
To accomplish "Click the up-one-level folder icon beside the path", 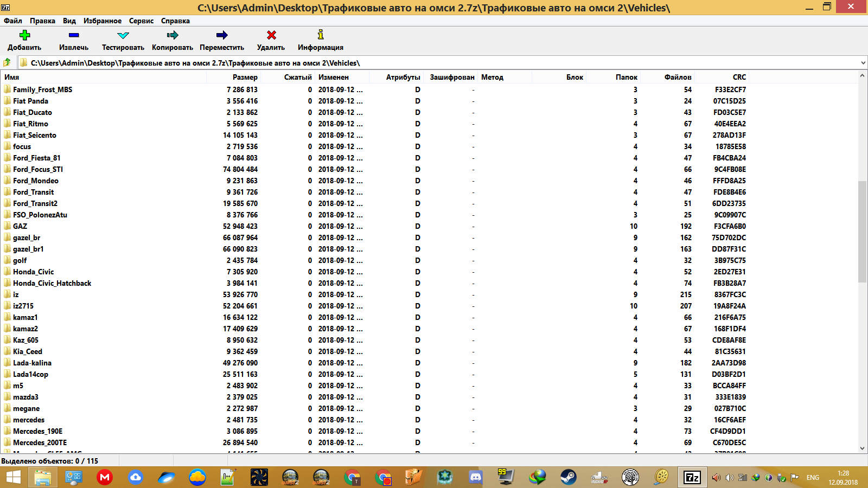I will 7,62.
